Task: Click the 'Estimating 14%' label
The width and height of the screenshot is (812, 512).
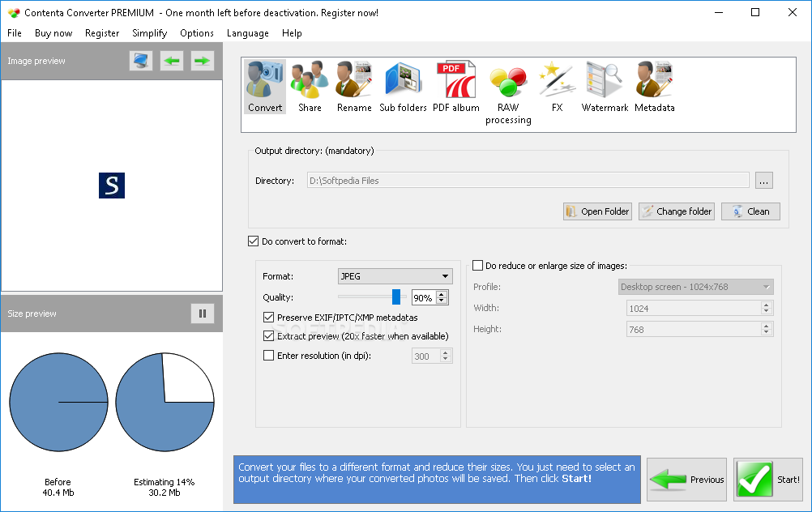Action: point(165,482)
